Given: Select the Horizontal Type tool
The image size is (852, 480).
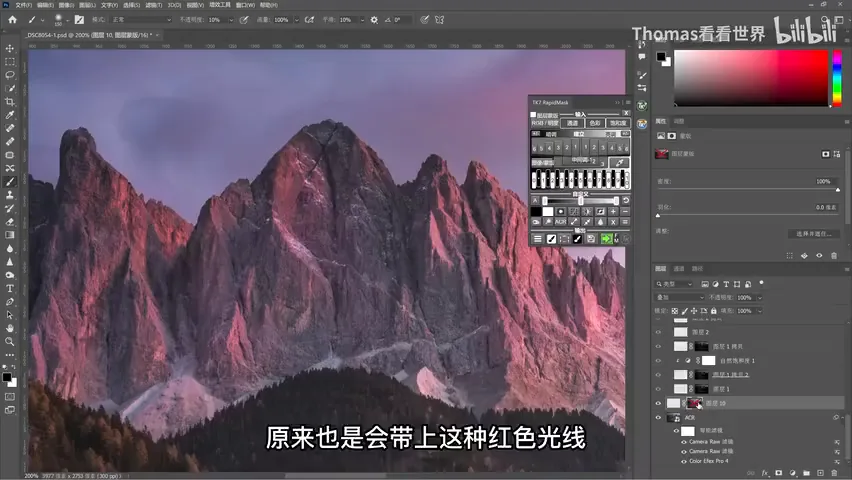Looking at the screenshot, I should click(x=10, y=288).
